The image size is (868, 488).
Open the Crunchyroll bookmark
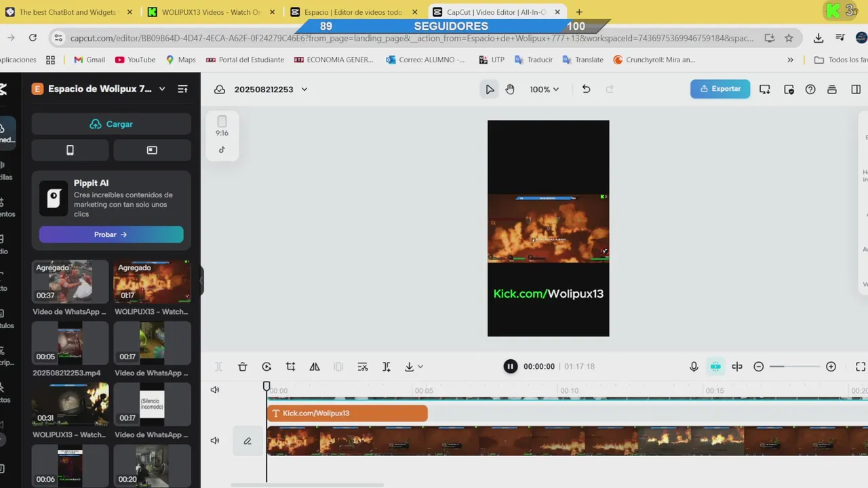coord(654,60)
